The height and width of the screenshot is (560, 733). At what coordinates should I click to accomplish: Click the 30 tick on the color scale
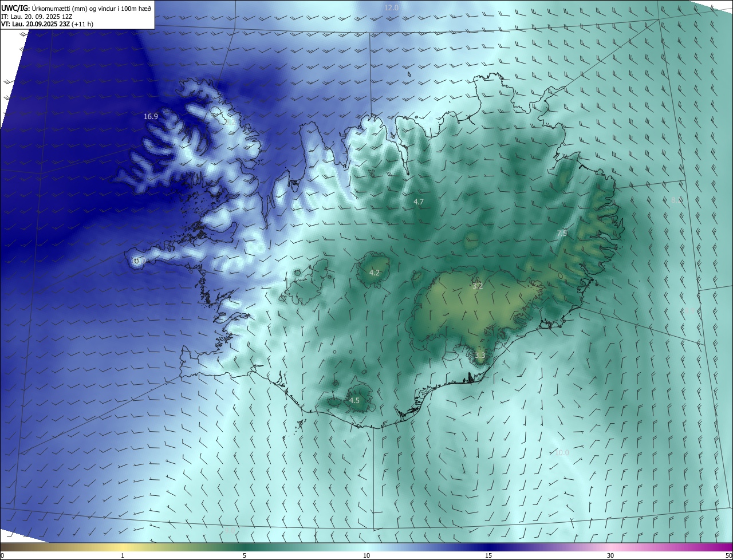point(610,555)
